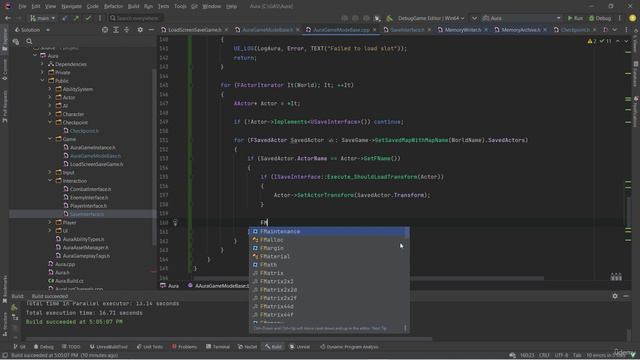Click AAuraGameModeBase breadcrumb

coord(218,286)
